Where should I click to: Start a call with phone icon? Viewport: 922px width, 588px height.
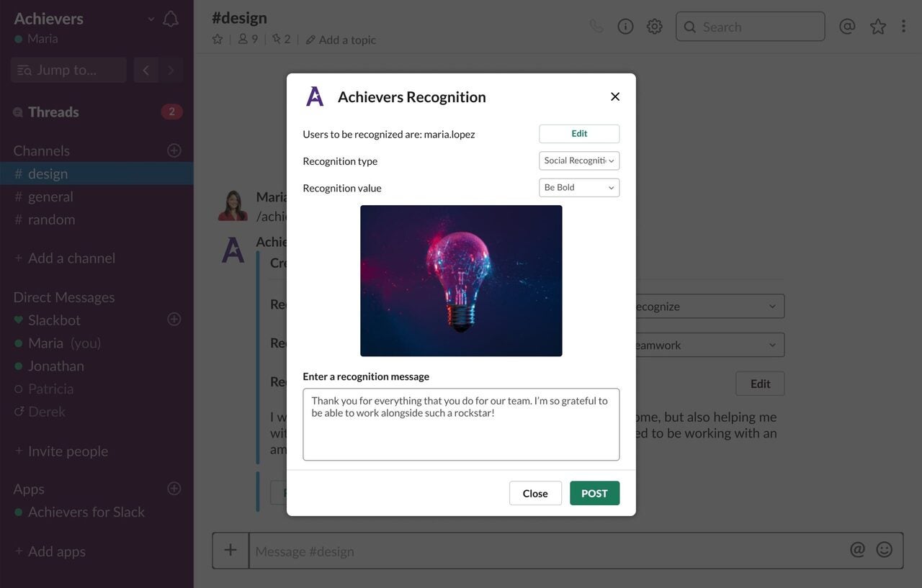tap(596, 27)
